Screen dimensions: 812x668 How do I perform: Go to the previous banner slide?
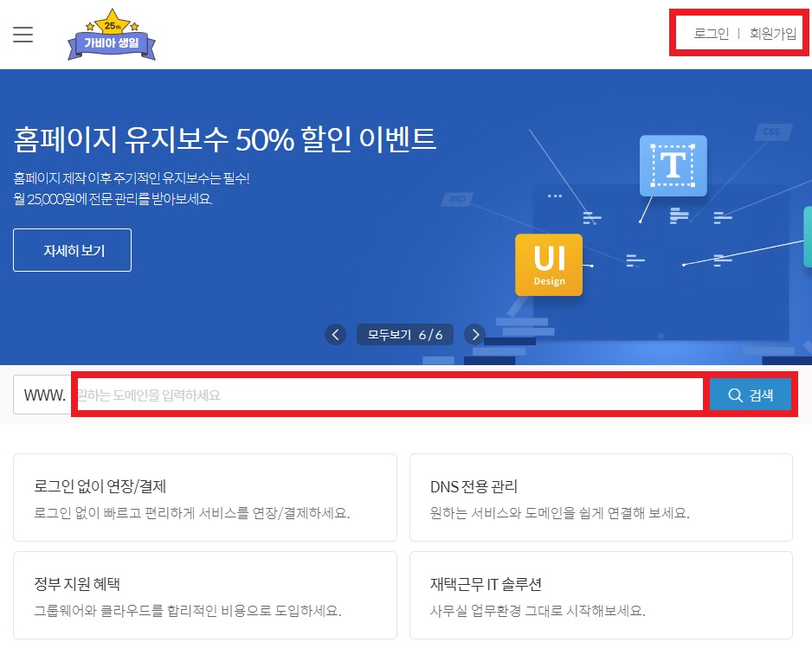point(335,334)
